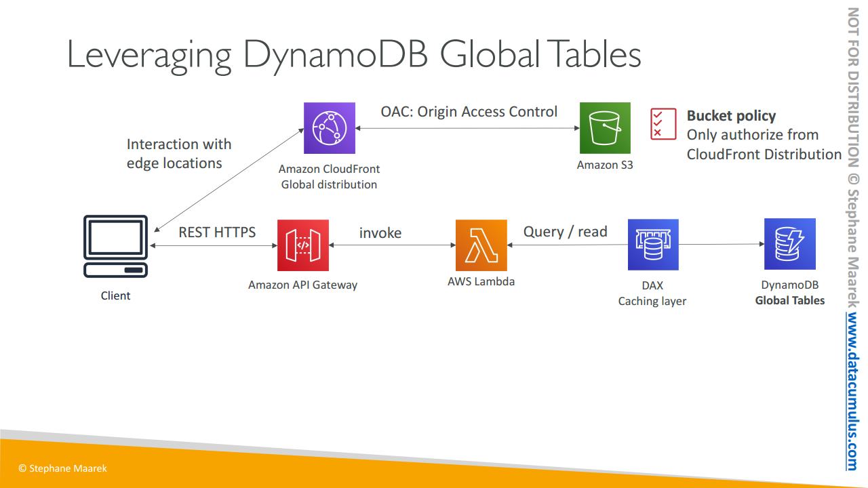Image resolution: width=868 pixels, height=488 pixels.
Task: Click the Amazon CloudFront Global distribution label
Action: click(330, 177)
